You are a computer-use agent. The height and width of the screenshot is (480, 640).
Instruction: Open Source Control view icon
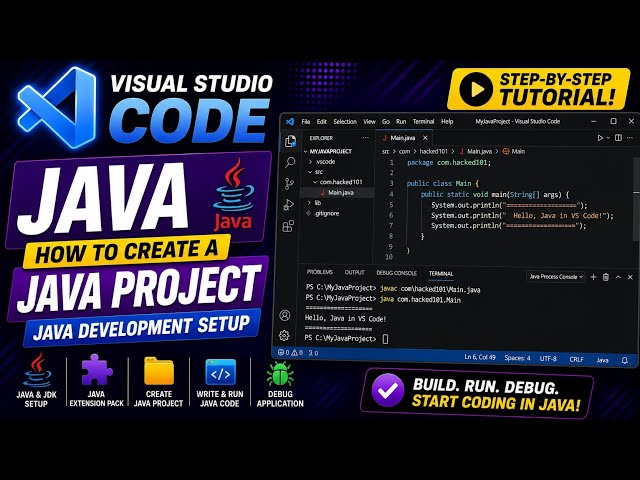[x=289, y=184]
